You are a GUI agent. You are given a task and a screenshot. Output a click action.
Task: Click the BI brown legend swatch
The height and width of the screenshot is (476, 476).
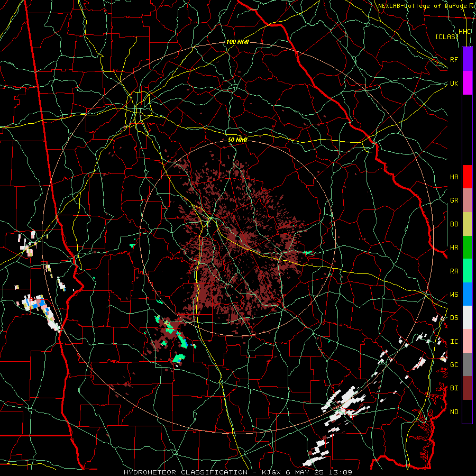467,388
